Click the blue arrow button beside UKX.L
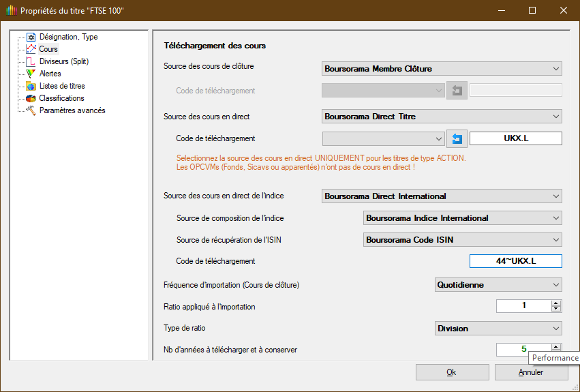Screen dimensions: 580x392 pos(457,139)
